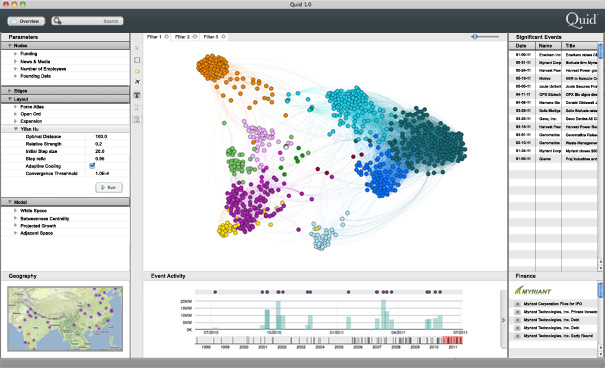605x368 pixels.
Task: Click the magnifier icon in the search box
Action: tap(57, 21)
